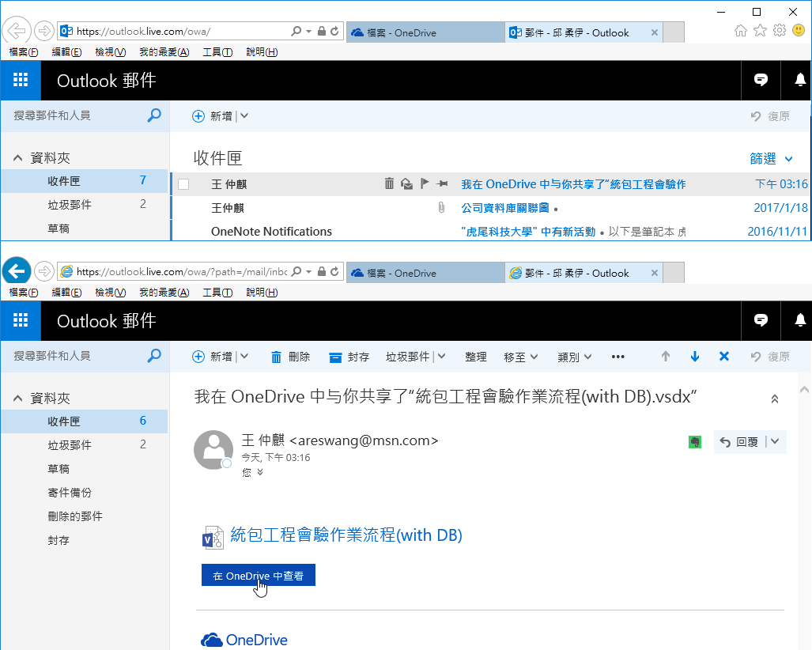
Task: Open the app launcher in the upper Outlook window
Action: click(21, 80)
